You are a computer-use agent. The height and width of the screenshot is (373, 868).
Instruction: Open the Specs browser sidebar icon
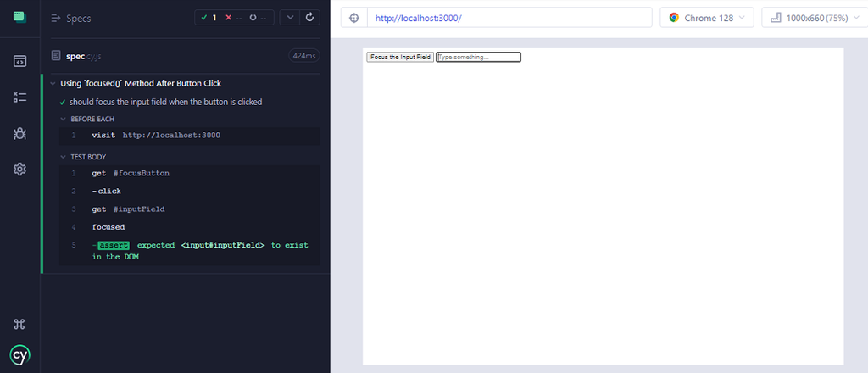point(20,61)
